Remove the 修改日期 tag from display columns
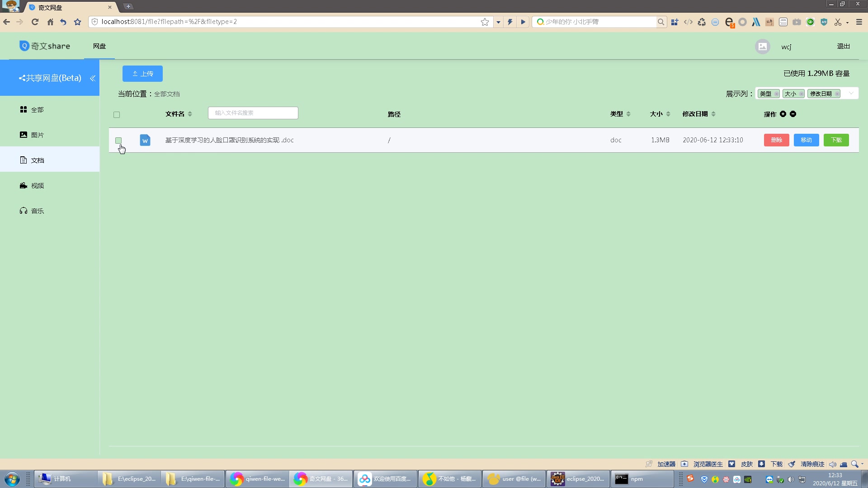868x488 pixels. (837, 94)
